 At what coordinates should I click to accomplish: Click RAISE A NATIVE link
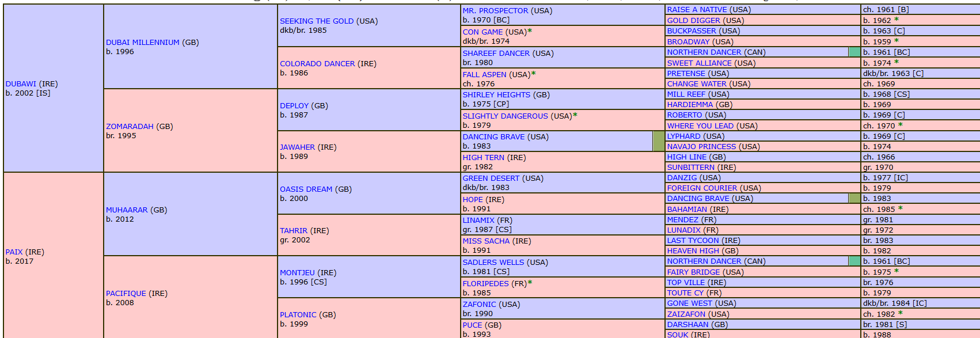click(x=697, y=10)
